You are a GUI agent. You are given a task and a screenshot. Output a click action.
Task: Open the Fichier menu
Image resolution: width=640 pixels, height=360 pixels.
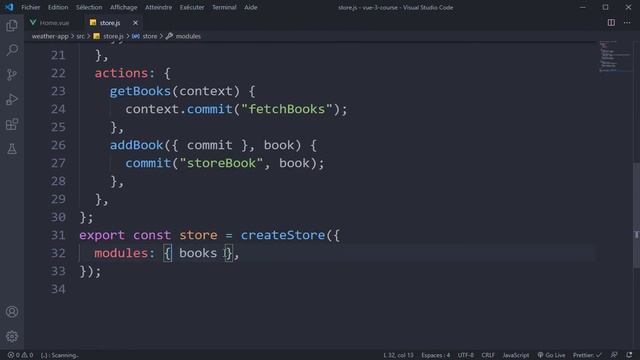pyautogui.click(x=31, y=7)
